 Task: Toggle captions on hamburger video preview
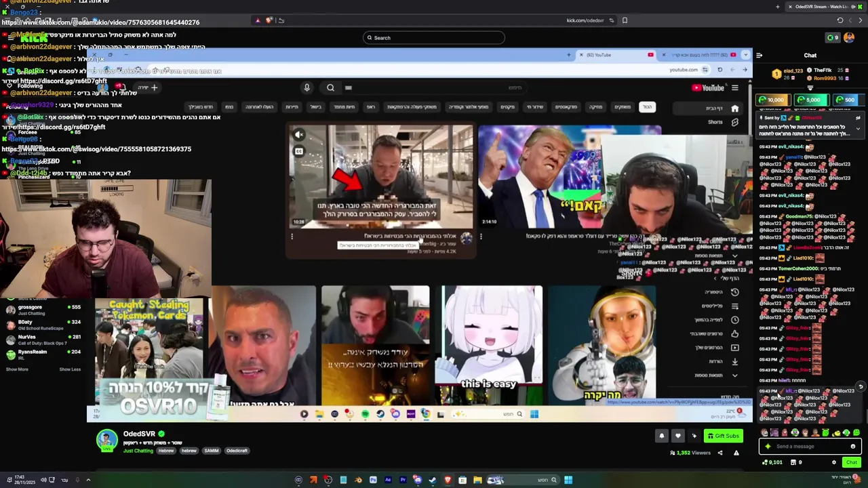(x=299, y=150)
